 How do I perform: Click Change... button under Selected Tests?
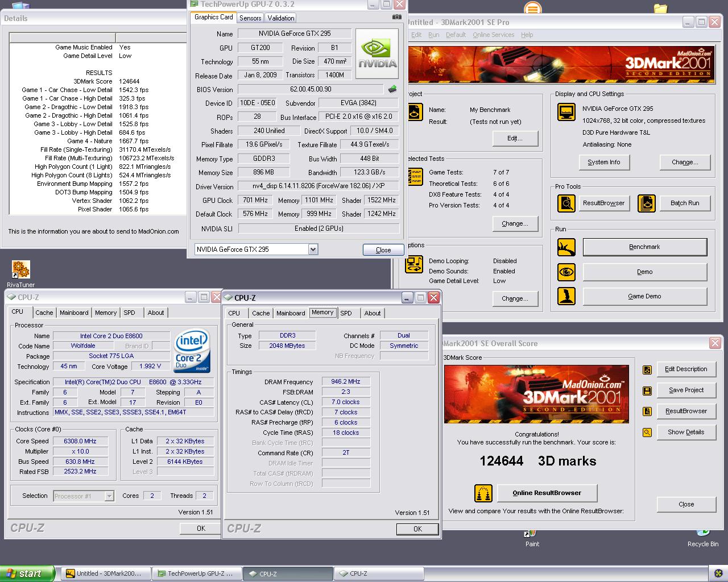point(515,224)
